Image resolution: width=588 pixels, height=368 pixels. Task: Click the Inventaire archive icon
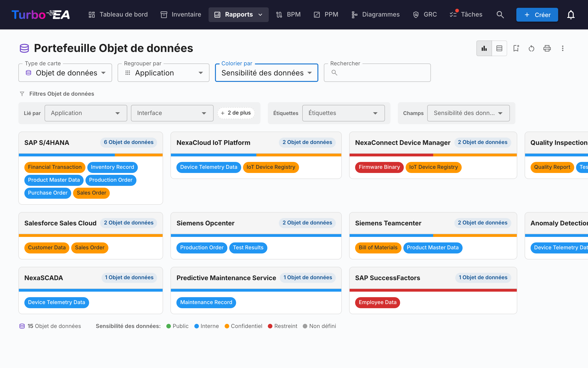(164, 14)
